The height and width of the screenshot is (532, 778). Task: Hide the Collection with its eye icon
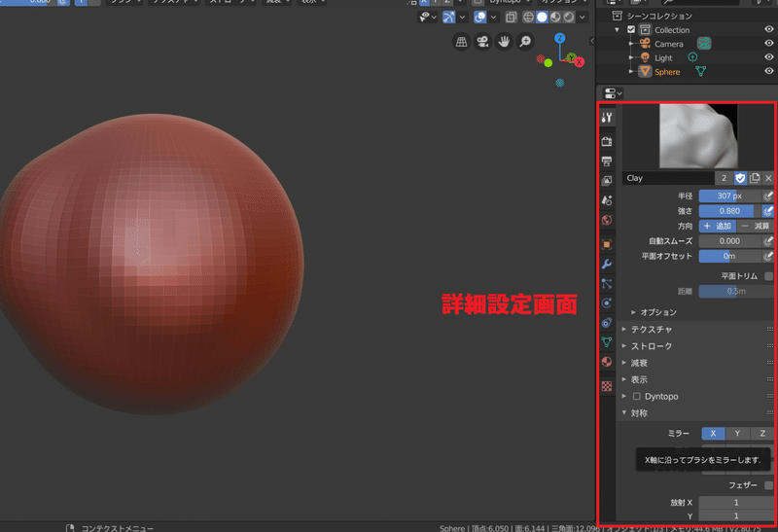(769, 29)
